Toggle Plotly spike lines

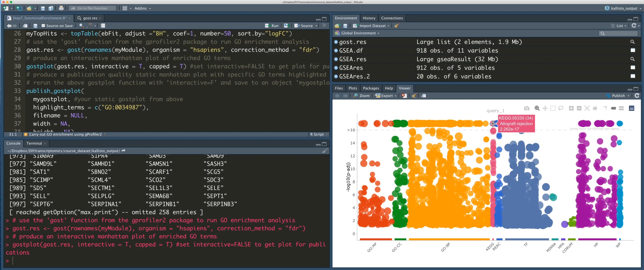coord(605,108)
